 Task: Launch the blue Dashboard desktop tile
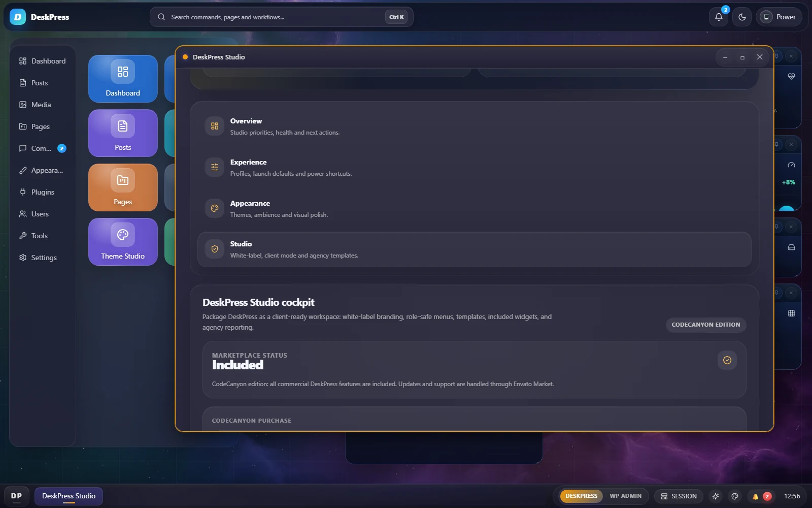click(x=123, y=79)
